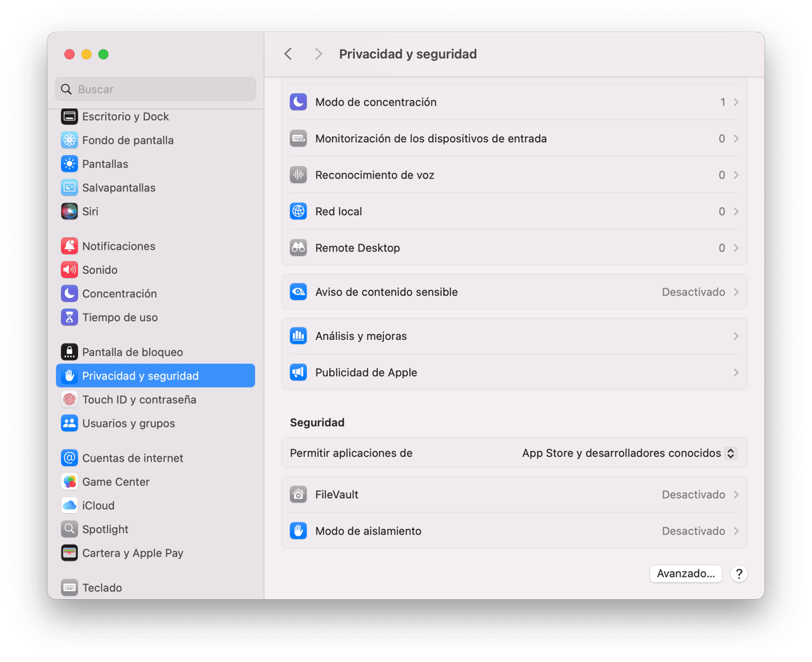Click the Fondo de pantalla flower icon
This screenshot has width=812, height=662.
tap(69, 140)
